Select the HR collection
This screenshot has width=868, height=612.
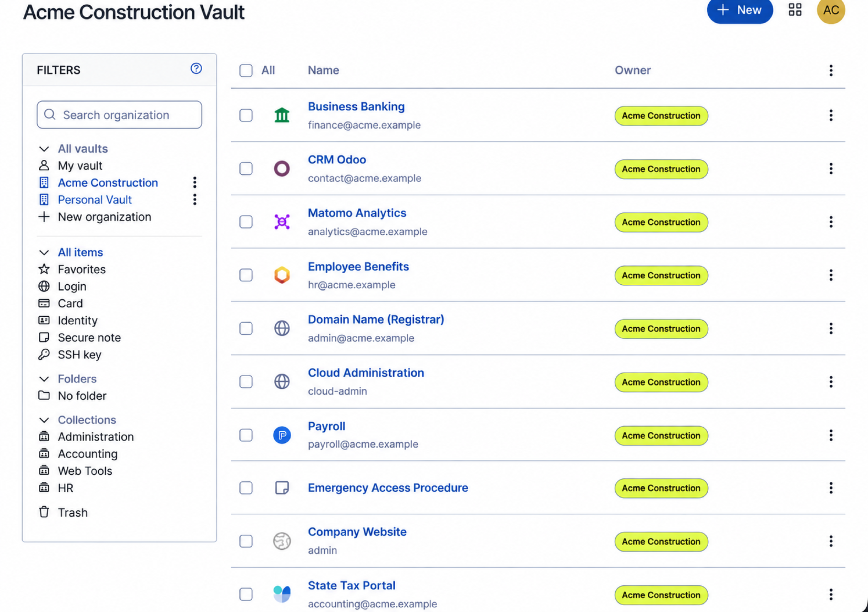[x=65, y=488]
